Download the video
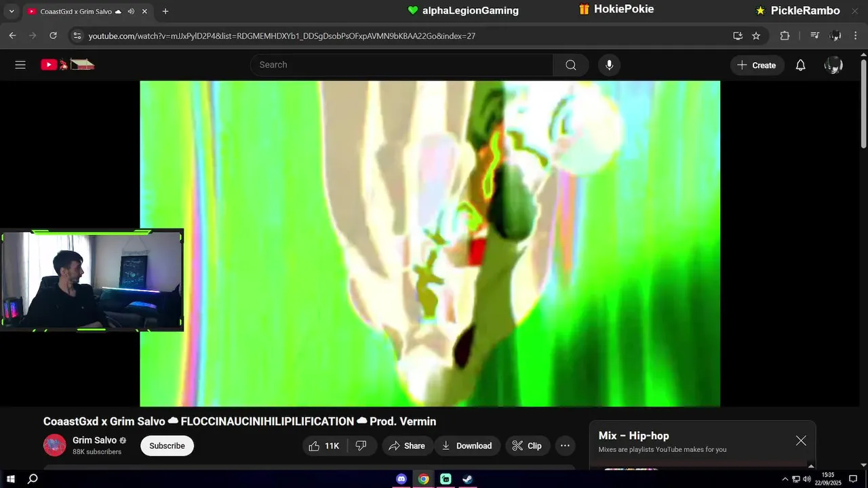The width and height of the screenshot is (868, 488). coord(467,445)
